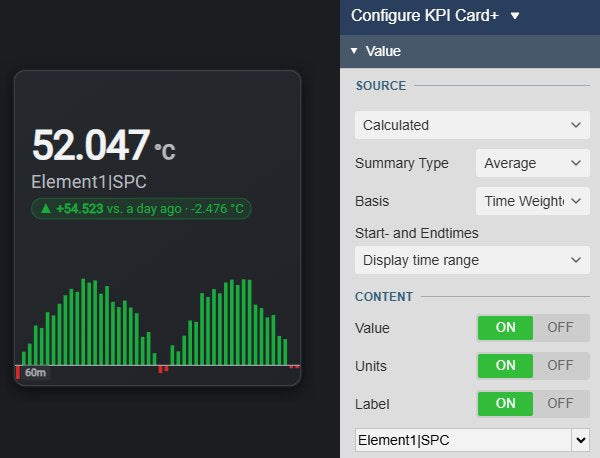Click the 60m time range label

[x=35, y=372]
